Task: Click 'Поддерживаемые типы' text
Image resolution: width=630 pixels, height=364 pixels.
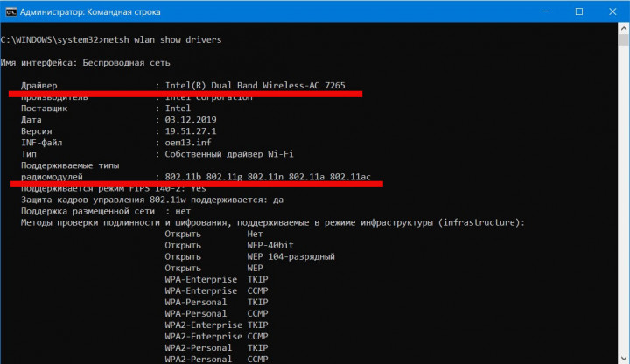Action: click(x=70, y=165)
